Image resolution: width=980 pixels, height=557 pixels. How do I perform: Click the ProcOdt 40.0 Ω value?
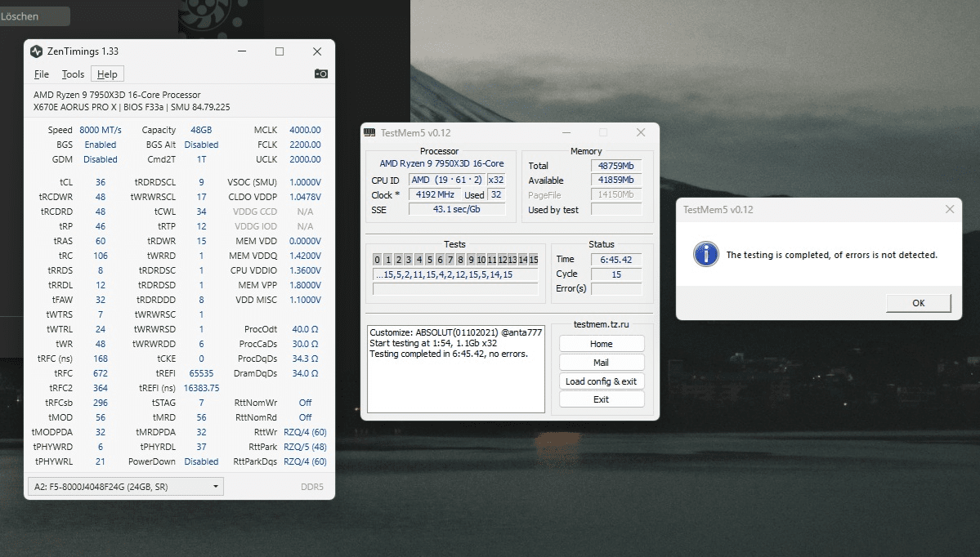[305, 329]
